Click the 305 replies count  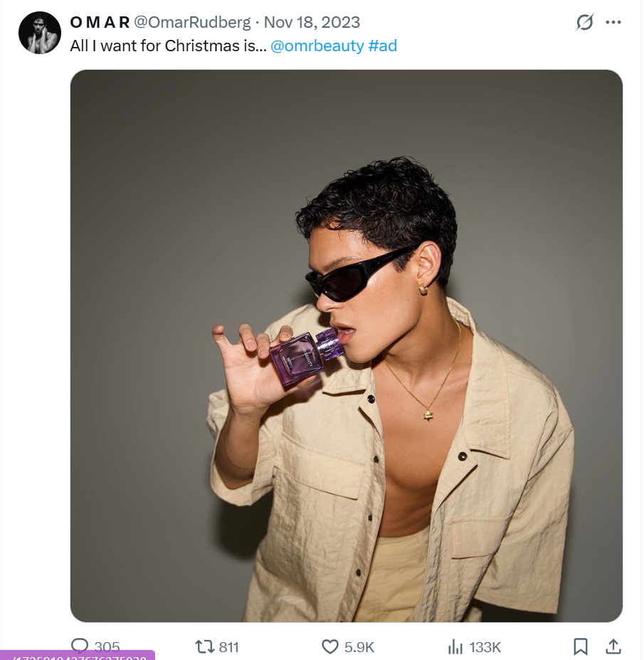point(107,646)
